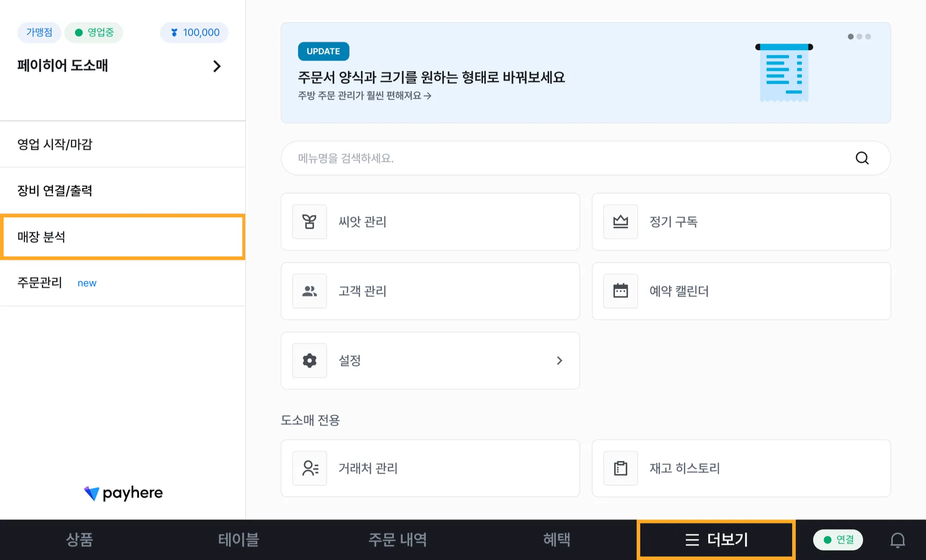Click the search magnifier icon
Image resolution: width=926 pixels, height=560 pixels.
(862, 158)
